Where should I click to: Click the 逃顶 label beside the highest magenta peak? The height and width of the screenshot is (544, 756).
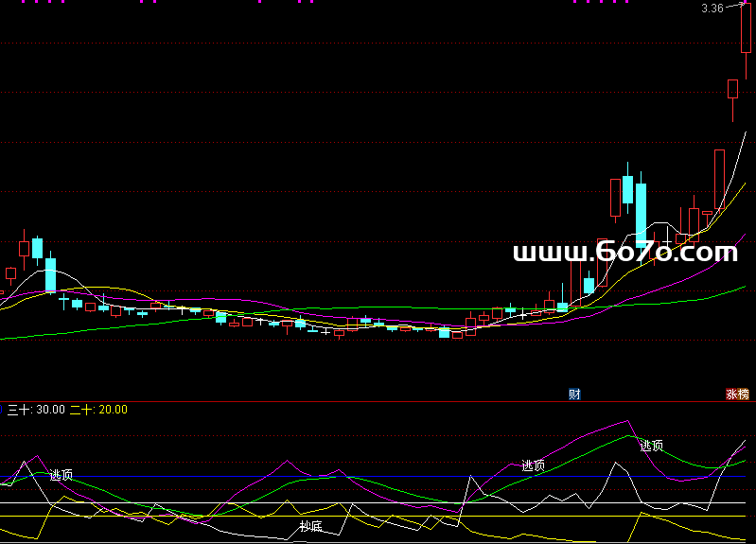point(651,446)
